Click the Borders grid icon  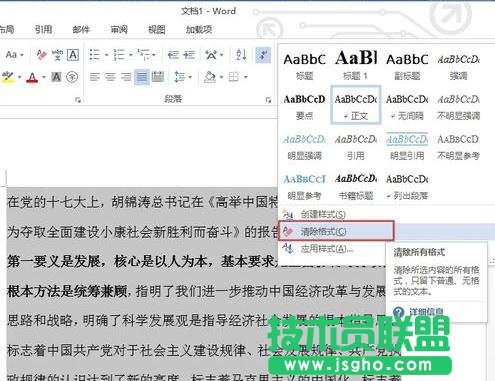click(x=234, y=77)
